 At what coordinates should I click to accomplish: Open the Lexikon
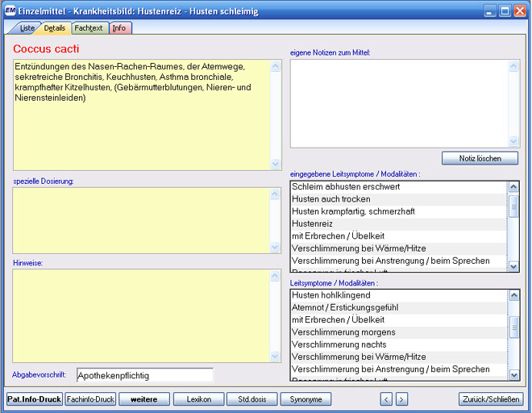tap(198, 399)
